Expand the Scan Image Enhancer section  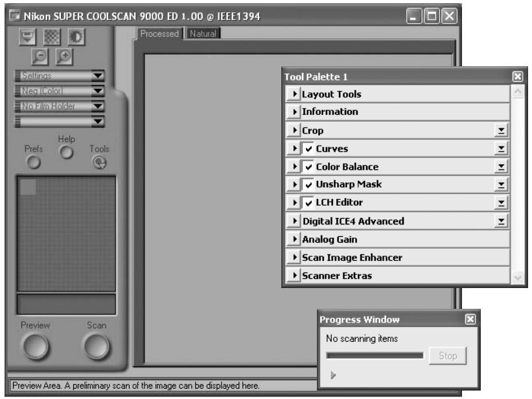click(x=294, y=258)
